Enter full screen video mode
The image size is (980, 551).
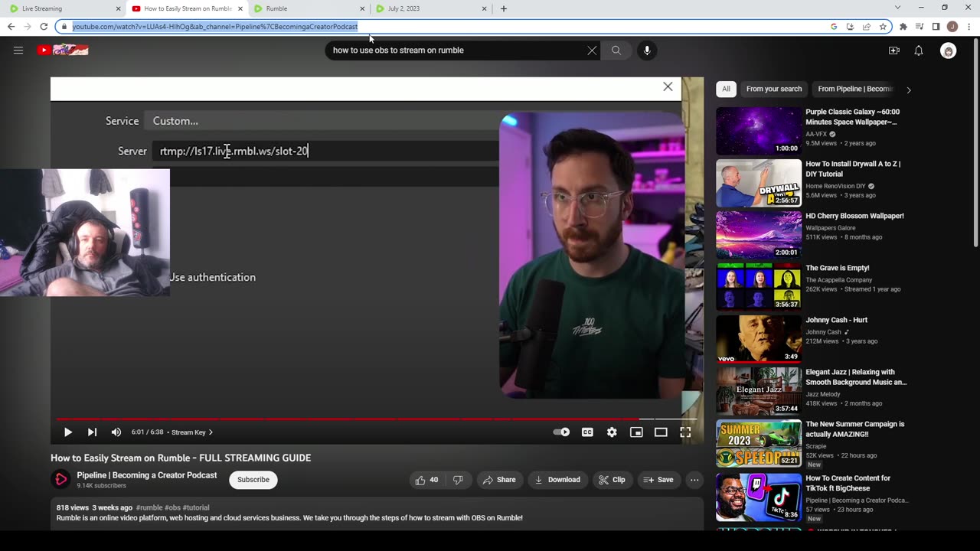click(685, 432)
